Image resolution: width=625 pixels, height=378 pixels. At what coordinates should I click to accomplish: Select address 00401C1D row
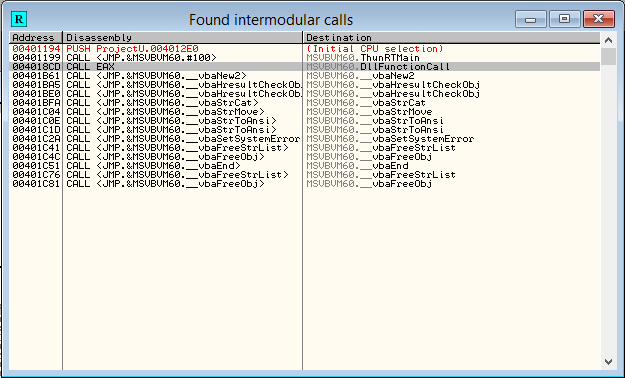coord(36,130)
